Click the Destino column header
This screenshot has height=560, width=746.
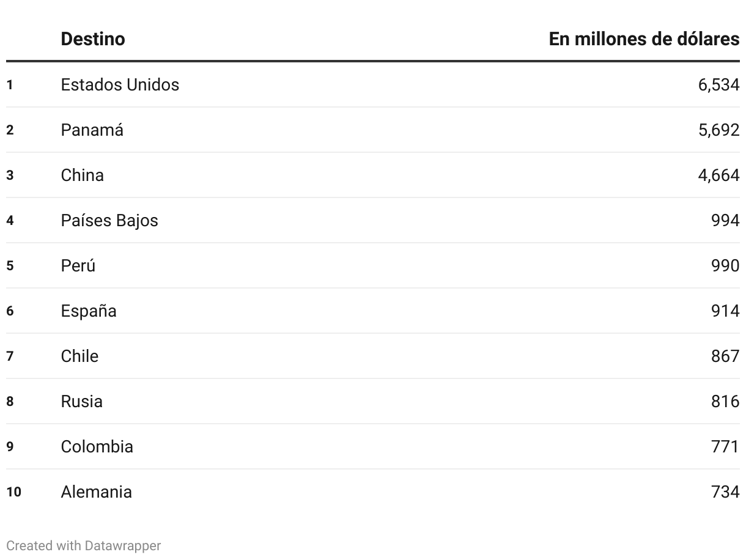pos(93,39)
